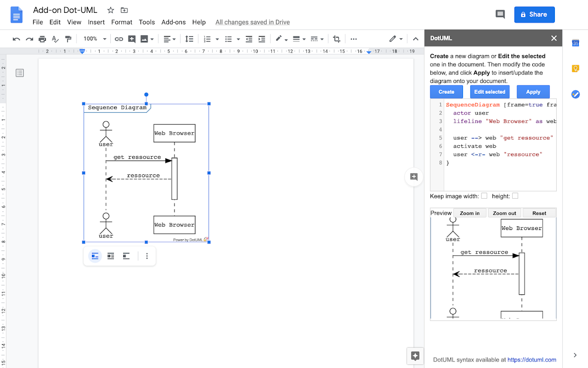The width and height of the screenshot is (588, 368).
Task: Tick the height checkbox
Action: click(x=515, y=196)
